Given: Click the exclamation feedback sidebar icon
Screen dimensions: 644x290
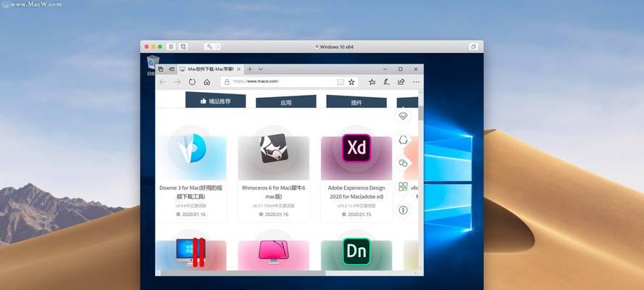Looking at the screenshot, I should pyautogui.click(x=403, y=210).
